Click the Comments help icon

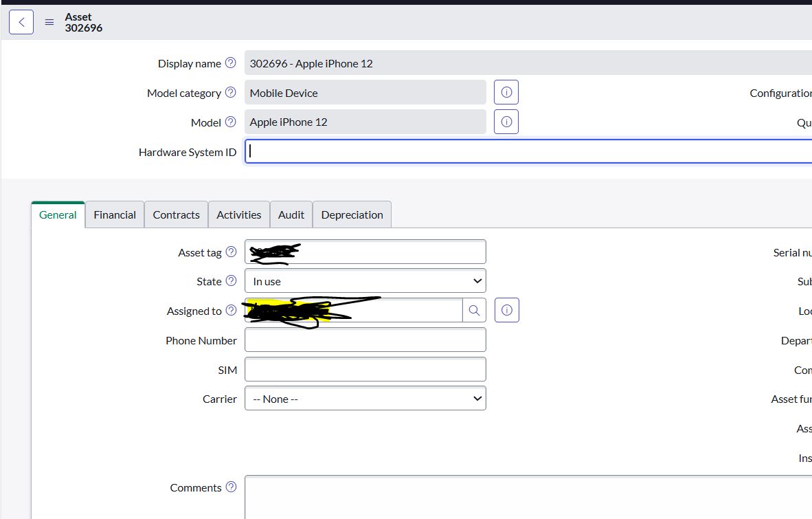(x=229, y=486)
